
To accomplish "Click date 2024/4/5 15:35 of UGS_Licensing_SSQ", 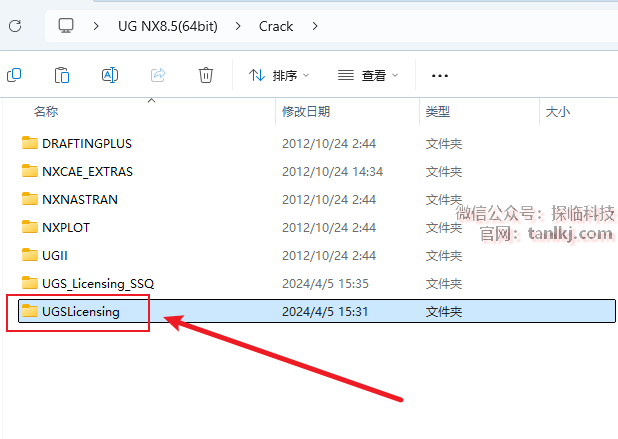I will (325, 283).
